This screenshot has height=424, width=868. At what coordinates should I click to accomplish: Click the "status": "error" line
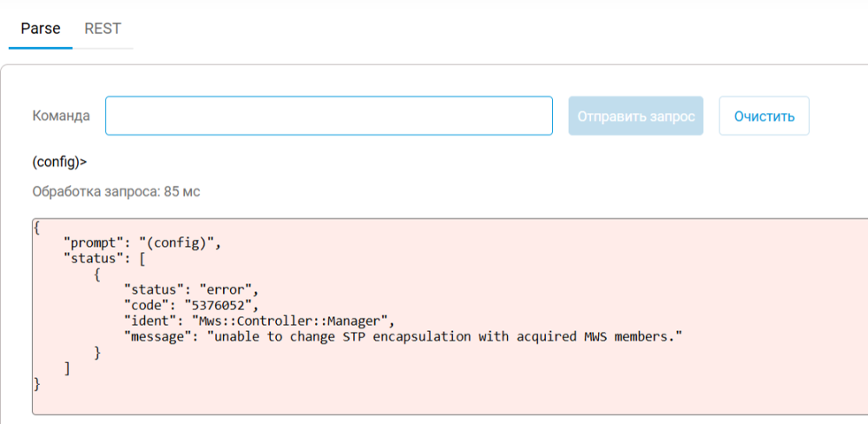coord(191,288)
